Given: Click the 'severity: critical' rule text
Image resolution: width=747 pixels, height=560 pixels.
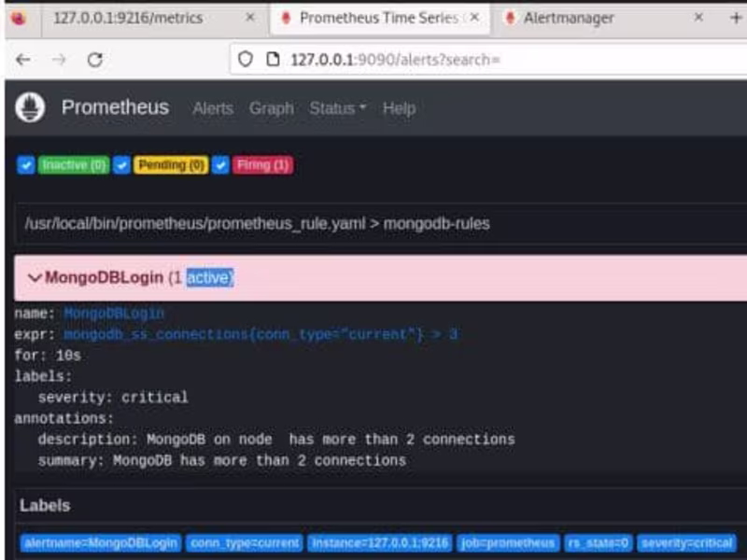Looking at the screenshot, I should pyautogui.click(x=113, y=398).
